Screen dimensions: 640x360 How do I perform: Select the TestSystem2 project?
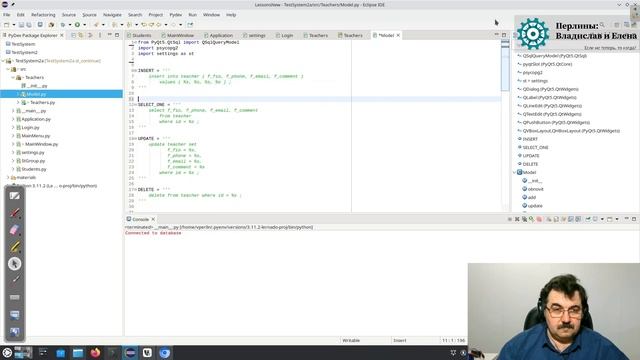click(24, 52)
